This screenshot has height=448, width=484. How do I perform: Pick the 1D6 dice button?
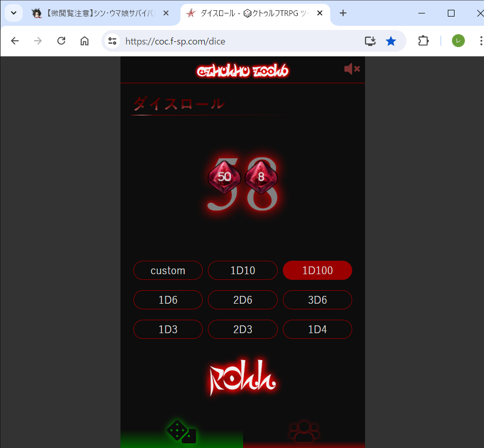point(168,300)
